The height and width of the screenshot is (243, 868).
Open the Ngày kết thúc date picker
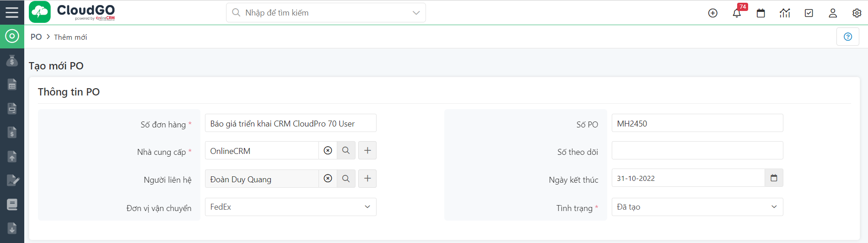click(774, 178)
